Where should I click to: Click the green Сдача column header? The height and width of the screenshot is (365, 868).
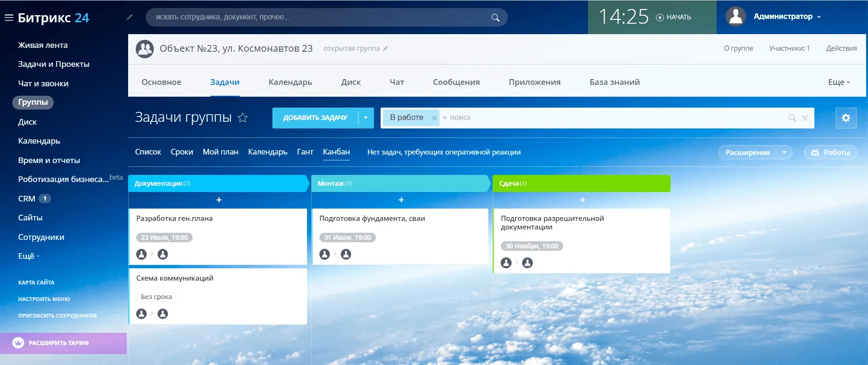click(581, 183)
